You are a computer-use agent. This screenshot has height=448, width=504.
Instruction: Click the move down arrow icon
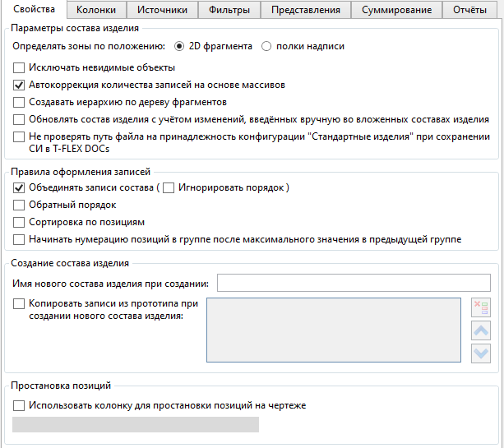(481, 353)
